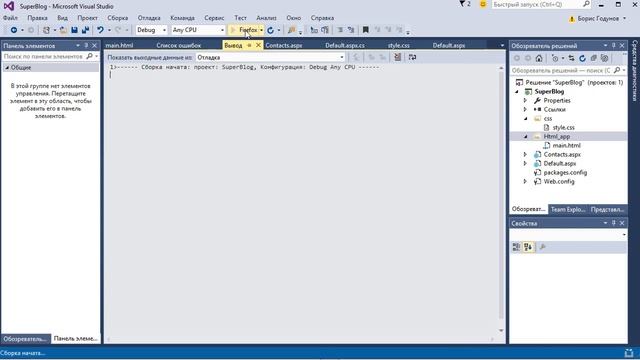Screen dimensions: 640x360
Task: Expand the Default.aspx node
Action: pos(525,163)
